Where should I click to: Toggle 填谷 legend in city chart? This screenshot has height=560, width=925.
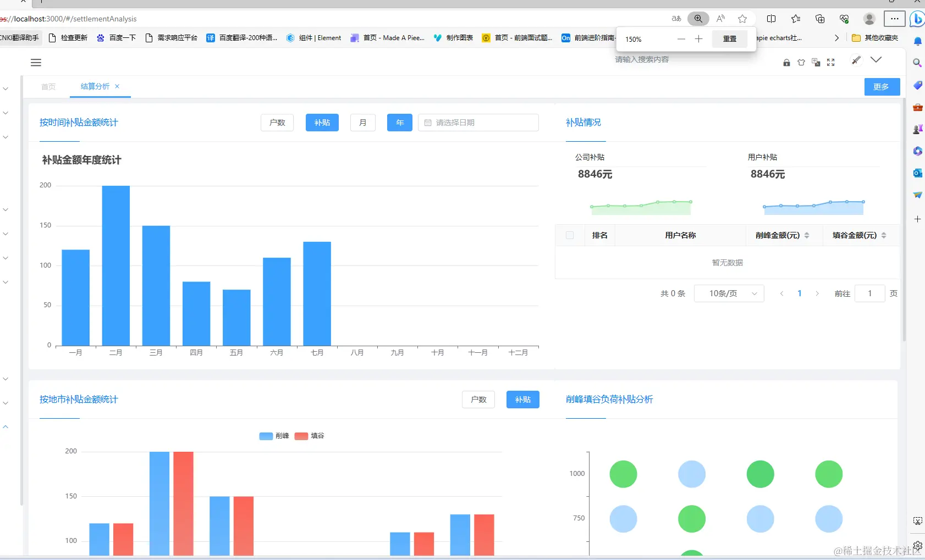tap(310, 436)
